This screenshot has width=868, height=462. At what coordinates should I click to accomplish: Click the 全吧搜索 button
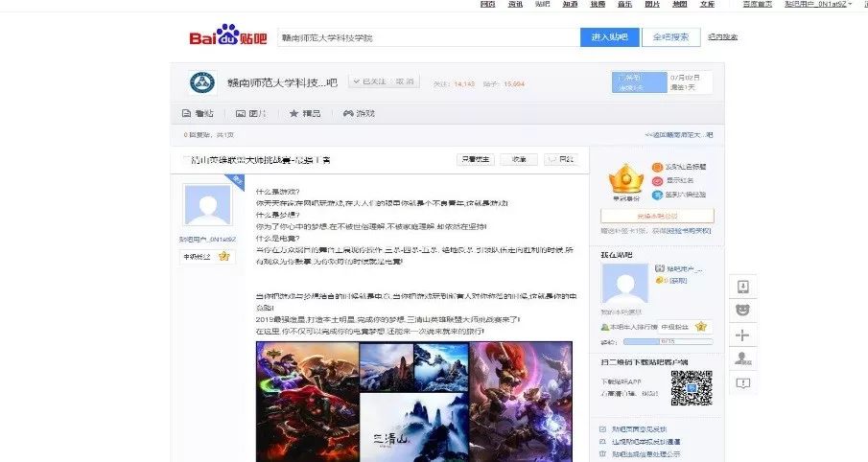point(671,37)
